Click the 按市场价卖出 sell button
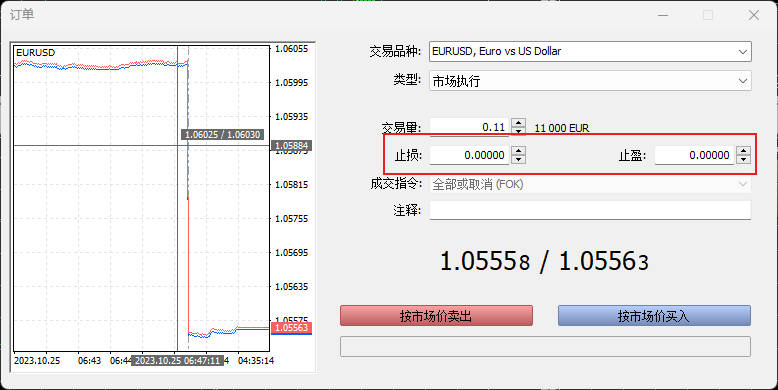778x390 pixels. pyautogui.click(x=436, y=316)
